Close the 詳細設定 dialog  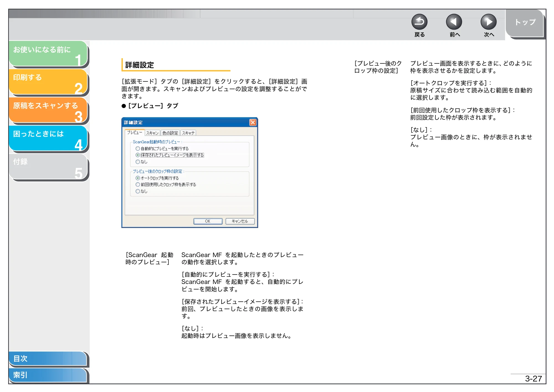tap(253, 122)
